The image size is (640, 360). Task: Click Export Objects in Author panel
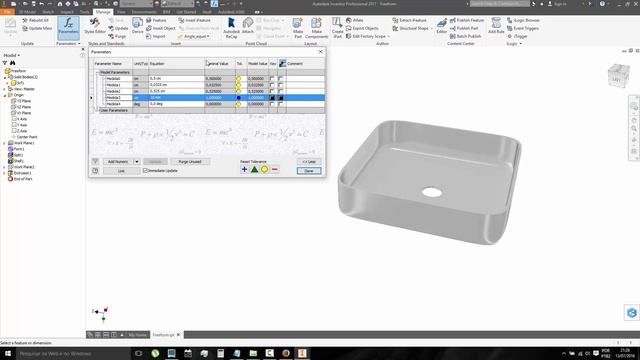362,28
